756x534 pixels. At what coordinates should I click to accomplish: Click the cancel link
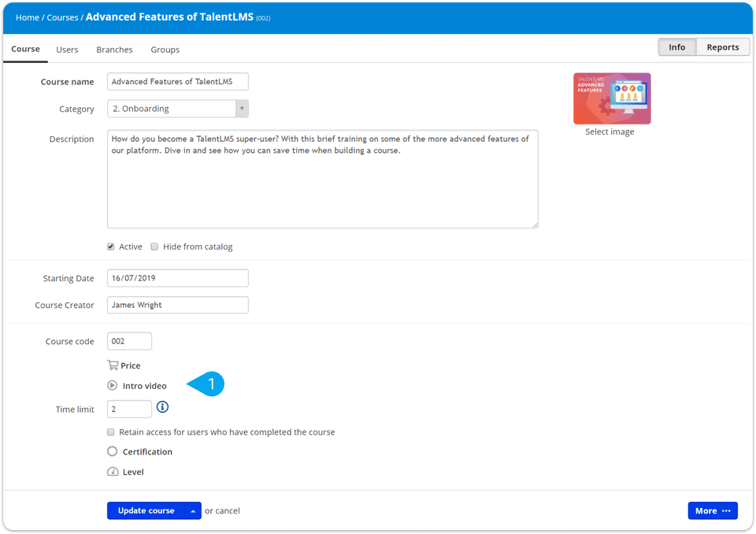click(x=228, y=511)
